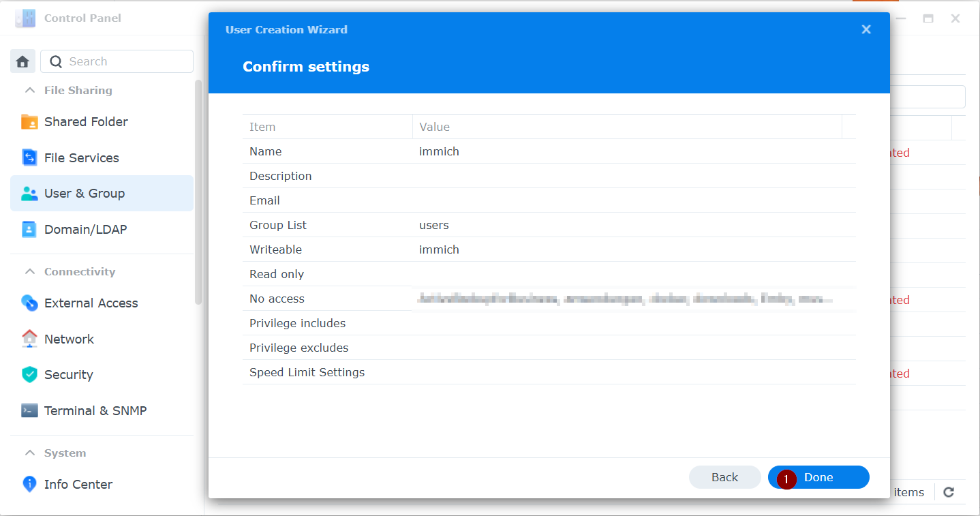The image size is (980, 516).
Task: Collapse the File Sharing section
Action: pos(29,90)
